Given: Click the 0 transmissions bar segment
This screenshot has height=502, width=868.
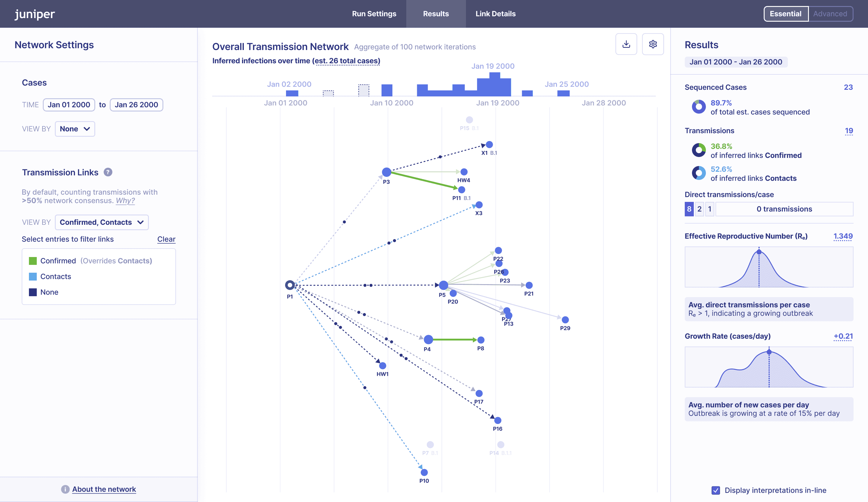Looking at the screenshot, I should click(x=784, y=209).
